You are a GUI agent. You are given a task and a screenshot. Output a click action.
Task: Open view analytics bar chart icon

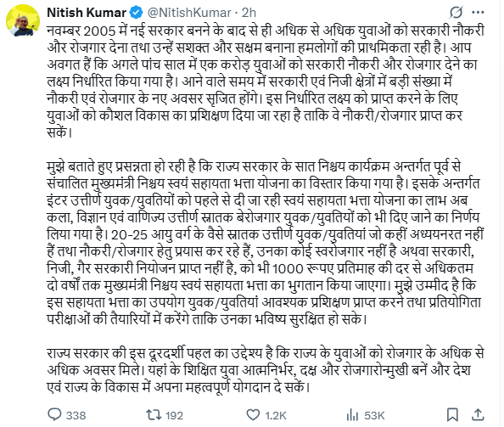(x=353, y=415)
